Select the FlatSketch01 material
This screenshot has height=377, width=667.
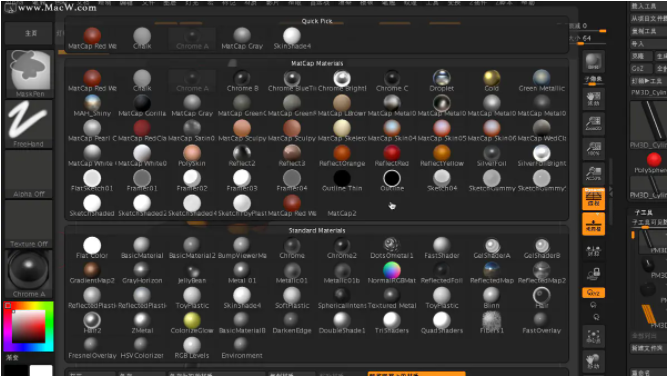(92, 180)
